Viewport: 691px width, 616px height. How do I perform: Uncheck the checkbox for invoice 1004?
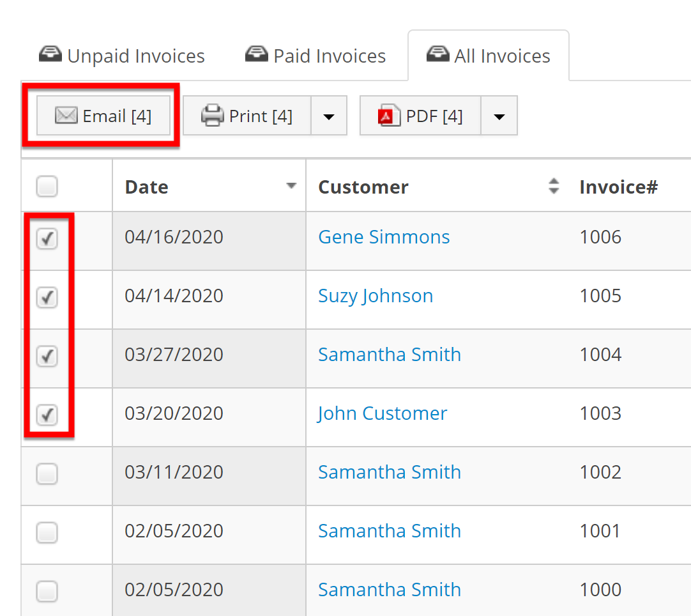point(47,356)
